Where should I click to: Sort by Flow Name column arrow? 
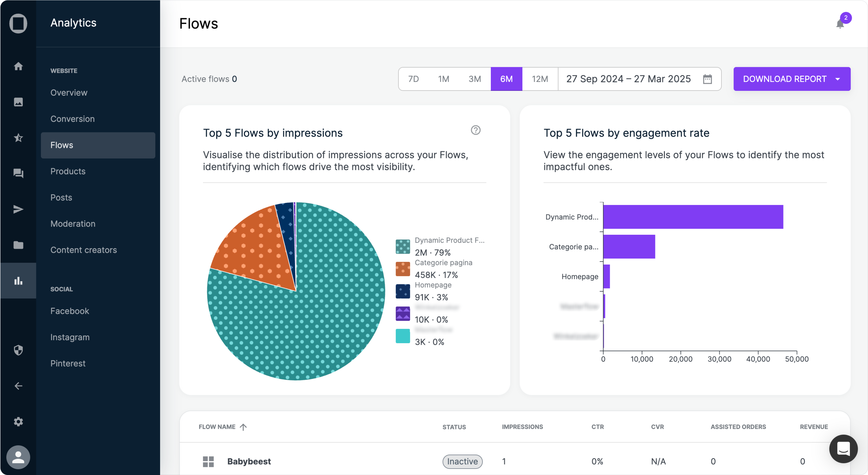click(243, 427)
